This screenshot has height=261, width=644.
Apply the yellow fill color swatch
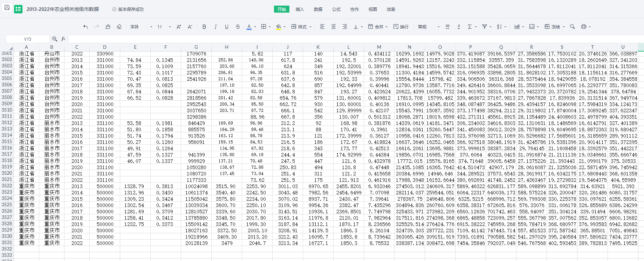[x=278, y=27]
